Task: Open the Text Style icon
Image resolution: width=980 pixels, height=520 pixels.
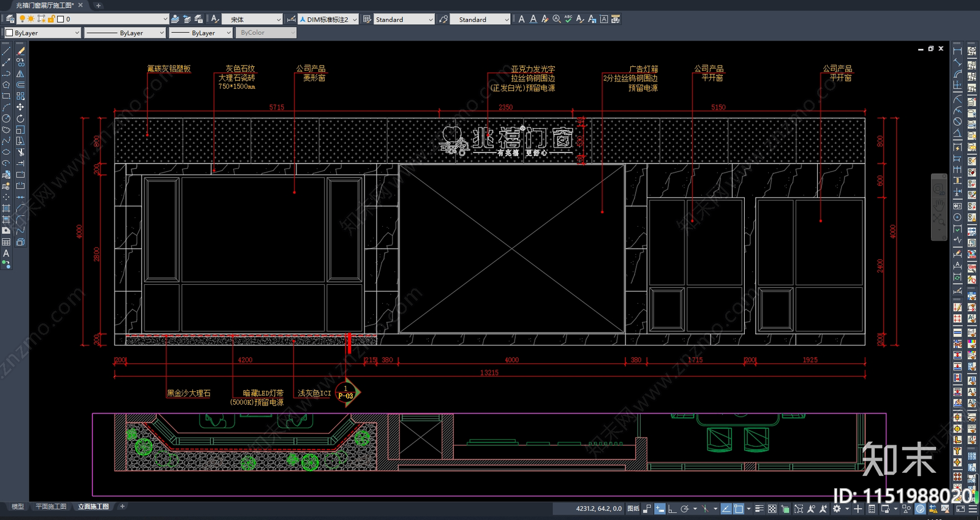Action: [x=215, y=19]
